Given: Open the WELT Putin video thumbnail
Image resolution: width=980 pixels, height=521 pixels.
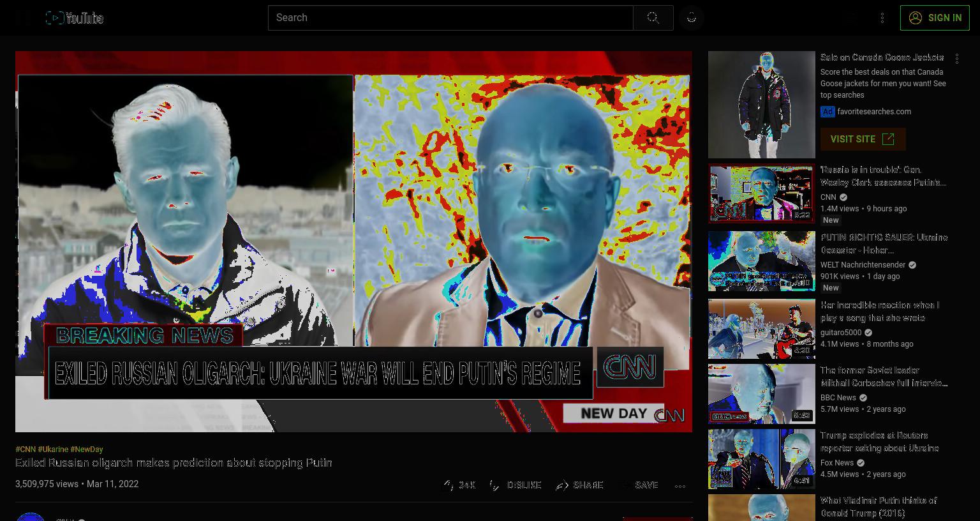Looking at the screenshot, I should tap(762, 261).
